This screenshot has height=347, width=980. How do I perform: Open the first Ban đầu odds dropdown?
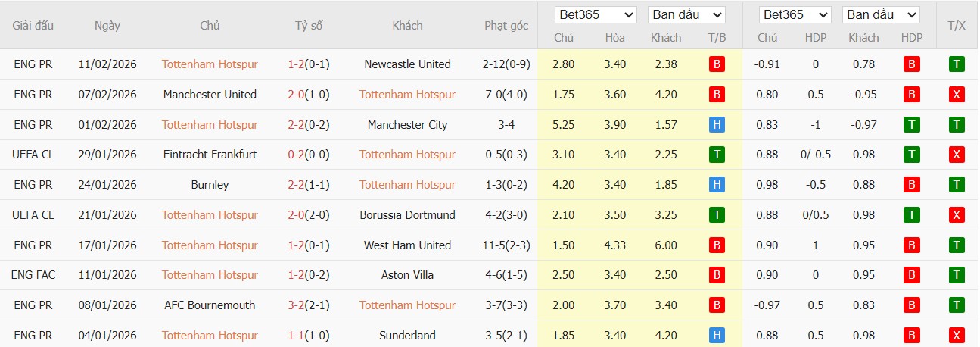[686, 14]
